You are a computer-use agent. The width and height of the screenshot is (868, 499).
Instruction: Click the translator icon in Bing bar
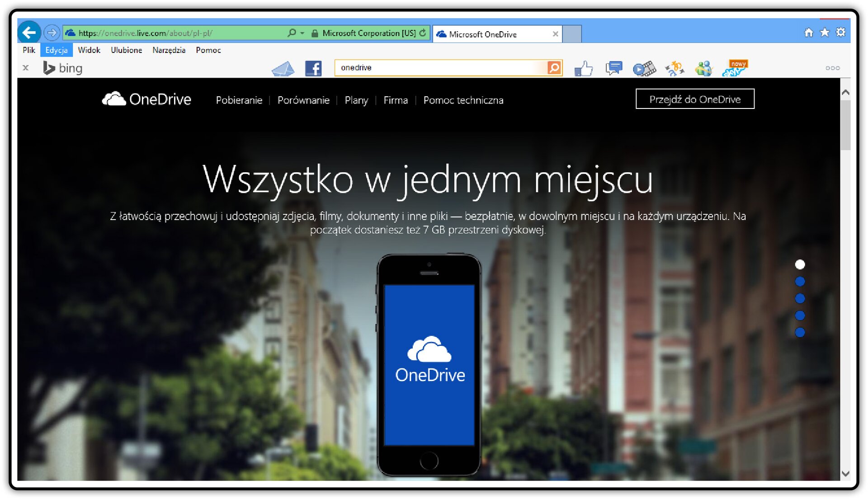675,69
